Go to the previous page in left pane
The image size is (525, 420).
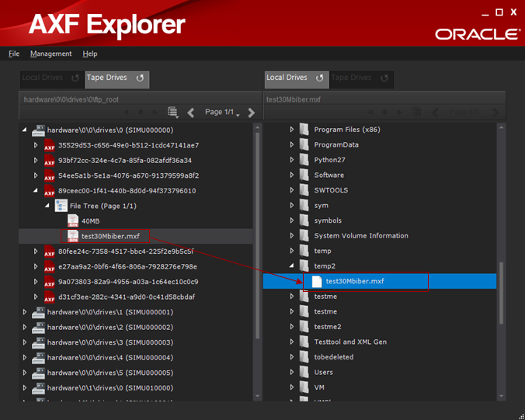click(191, 113)
